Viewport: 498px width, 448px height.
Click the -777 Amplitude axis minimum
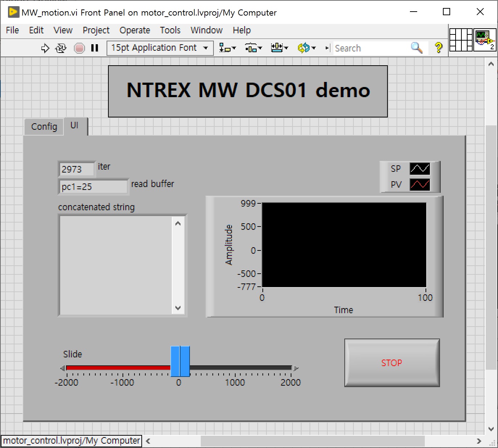point(246,287)
